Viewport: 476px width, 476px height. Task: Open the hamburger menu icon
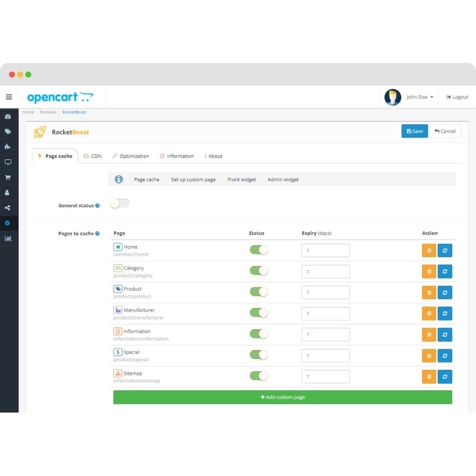(x=9, y=97)
